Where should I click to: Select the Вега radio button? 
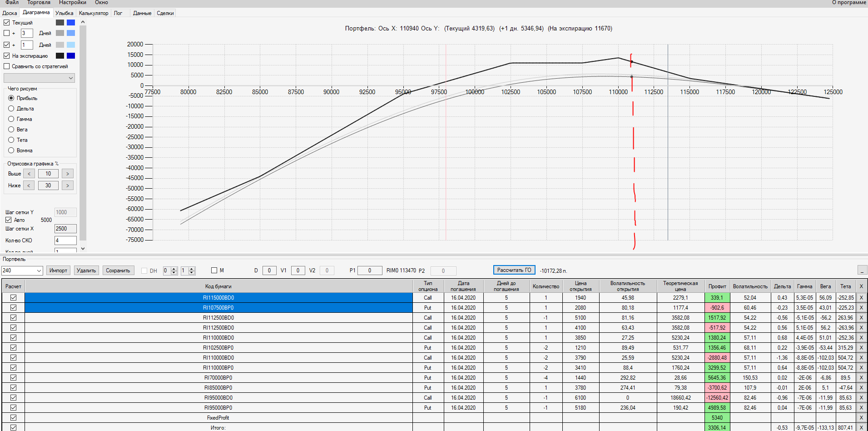(x=11, y=130)
